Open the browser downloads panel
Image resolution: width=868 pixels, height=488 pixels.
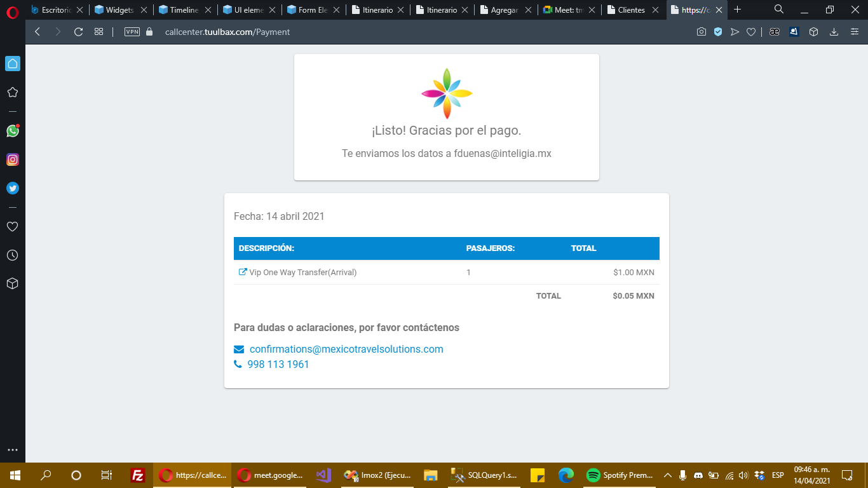point(834,32)
